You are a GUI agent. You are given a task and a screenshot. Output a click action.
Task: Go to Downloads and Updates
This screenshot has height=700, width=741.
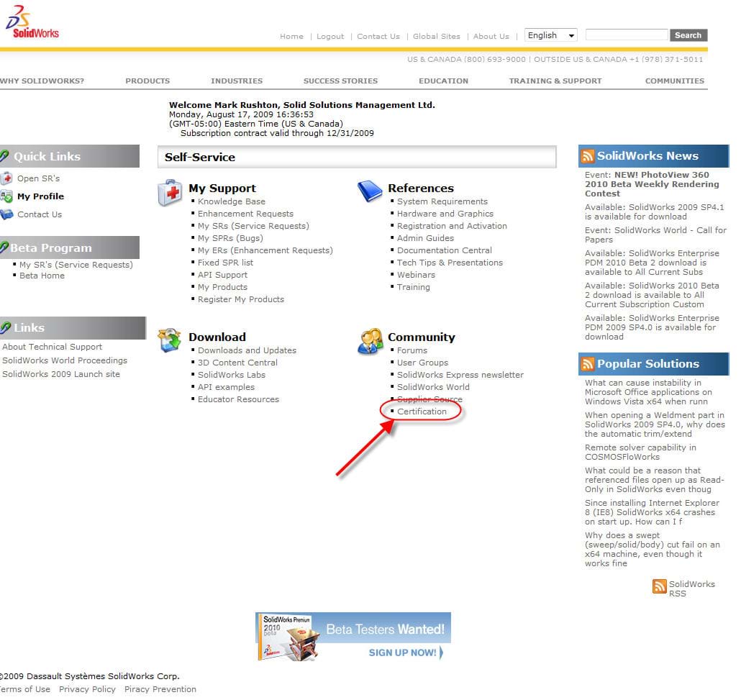point(247,350)
